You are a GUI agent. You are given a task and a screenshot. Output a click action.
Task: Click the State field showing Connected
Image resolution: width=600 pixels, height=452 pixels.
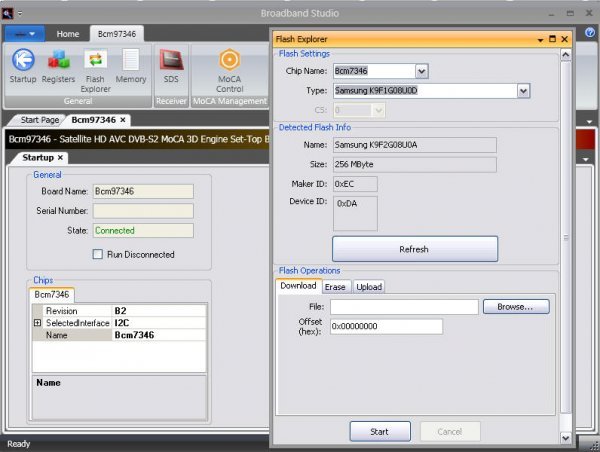[x=143, y=230]
